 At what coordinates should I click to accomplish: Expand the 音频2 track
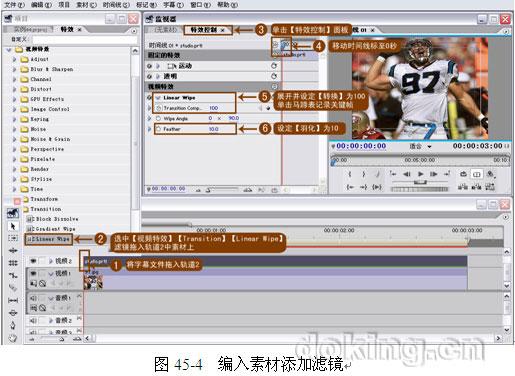click(x=51, y=320)
